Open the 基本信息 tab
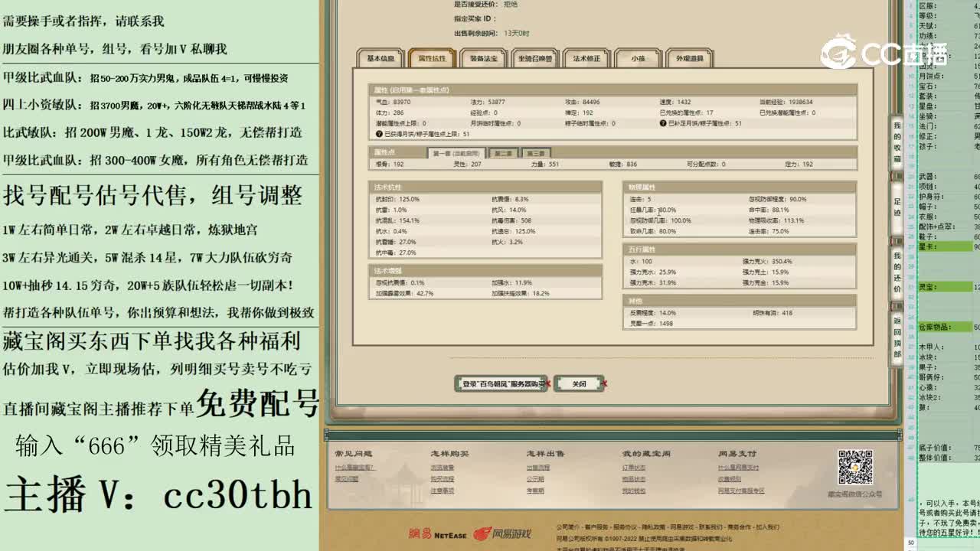Image resolution: width=980 pixels, height=551 pixels. point(381,58)
